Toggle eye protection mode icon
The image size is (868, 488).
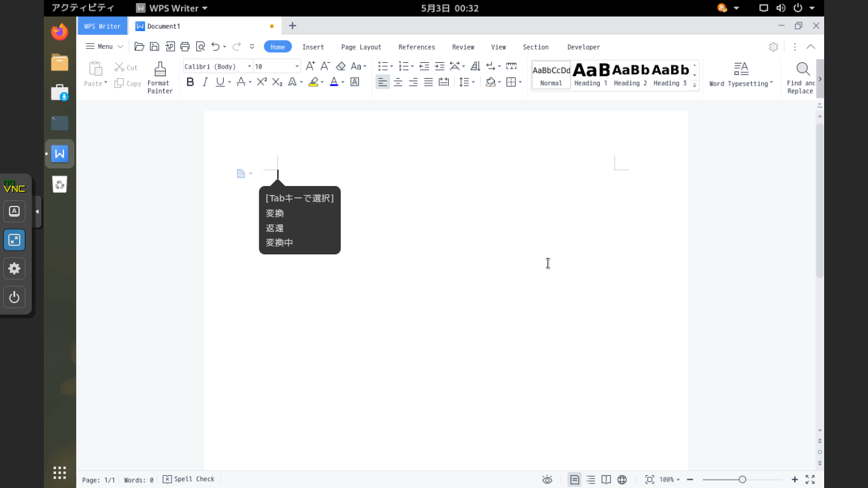pos(547,480)
